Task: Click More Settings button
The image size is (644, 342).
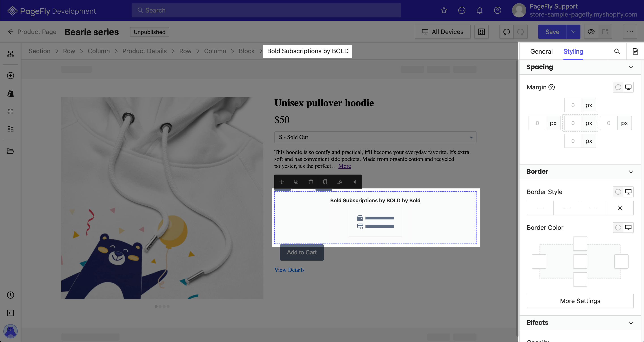Action: point(580,301)
